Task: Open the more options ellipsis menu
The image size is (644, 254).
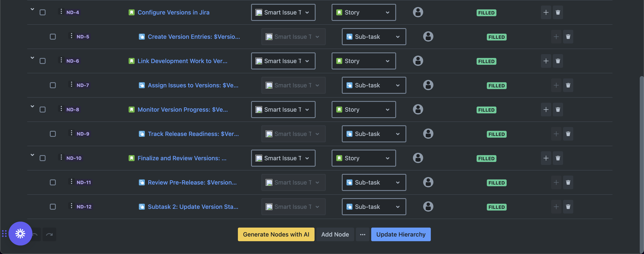Action: [362, 234]
